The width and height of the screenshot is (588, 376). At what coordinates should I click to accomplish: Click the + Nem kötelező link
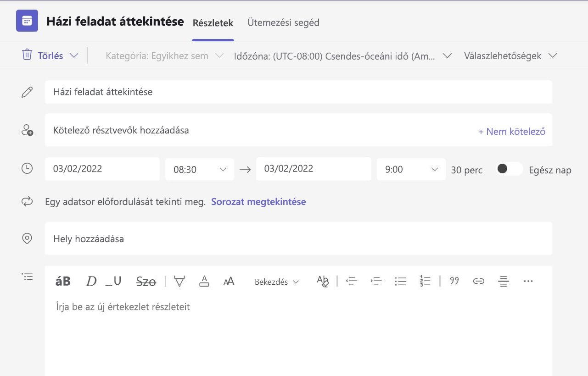[512, 132]
